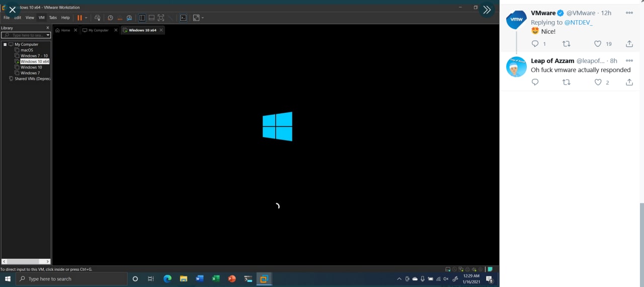The height and width of the screenshot is (287, 644).
Task: Click the VMware Workstation taskbar icon
Action: 264,279
